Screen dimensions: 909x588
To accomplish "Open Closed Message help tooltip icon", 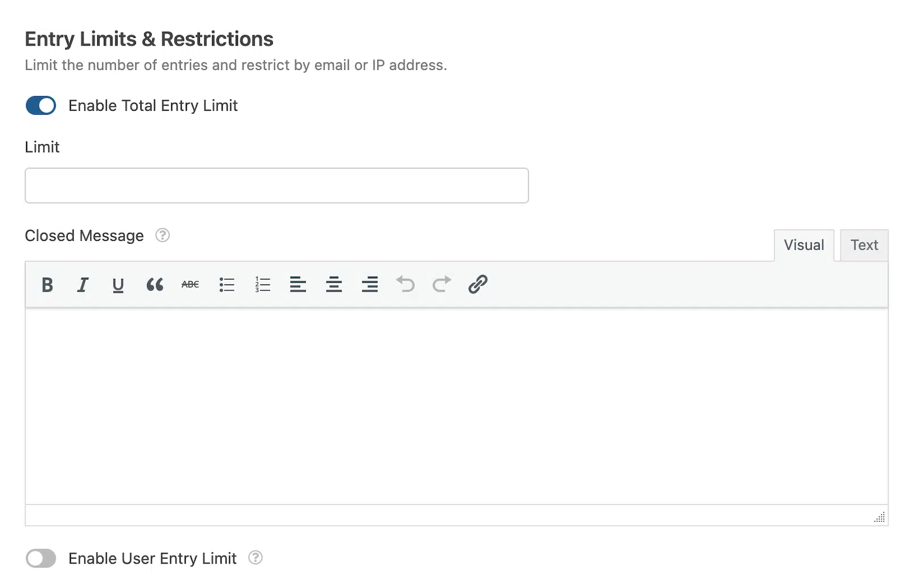I will 162,235.
